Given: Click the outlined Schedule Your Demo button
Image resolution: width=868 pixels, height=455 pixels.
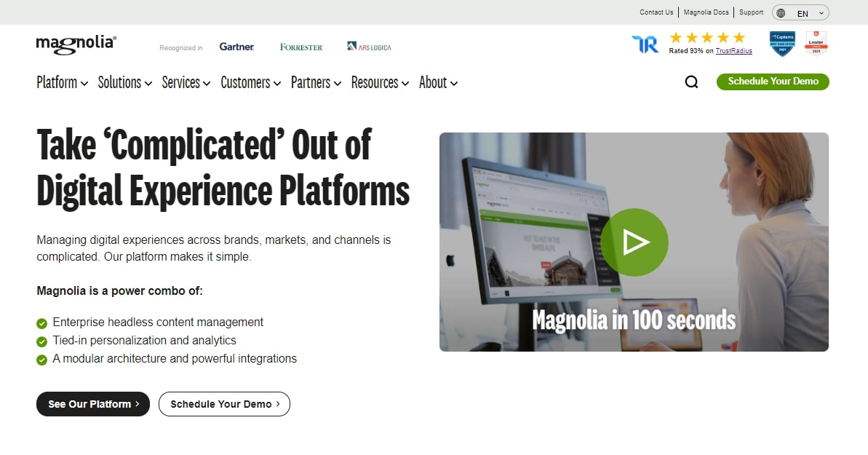Looking at the screenshot, I should pyautogui.click(x=224, y=404).
